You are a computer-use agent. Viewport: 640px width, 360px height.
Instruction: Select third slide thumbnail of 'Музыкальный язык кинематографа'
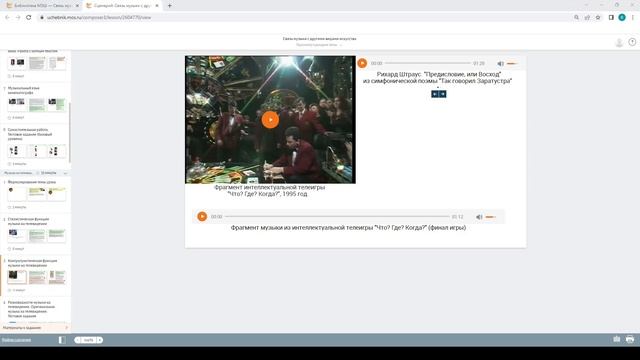(57, 104)
